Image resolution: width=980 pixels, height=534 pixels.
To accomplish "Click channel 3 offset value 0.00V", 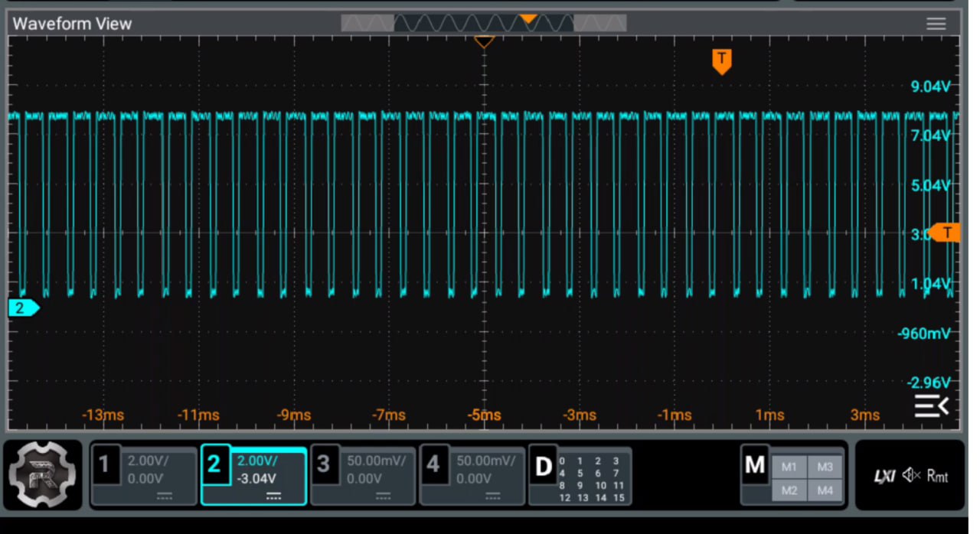I will 365,479.
